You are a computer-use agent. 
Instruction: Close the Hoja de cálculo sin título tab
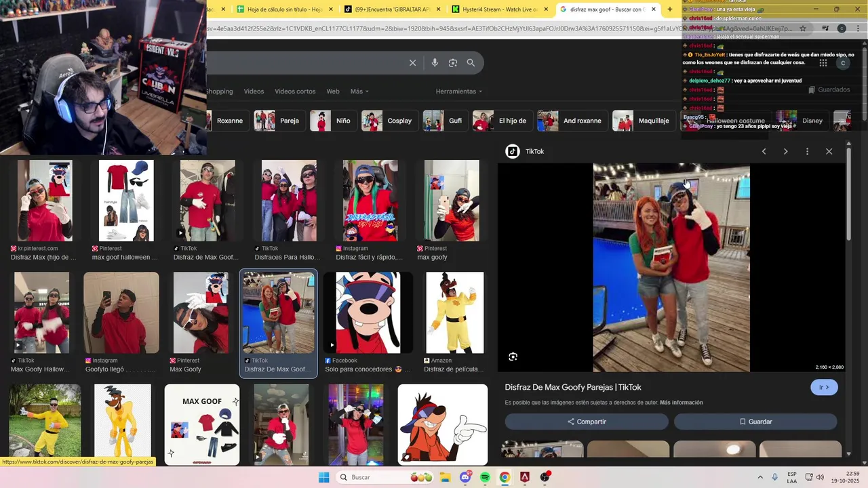click(x=331, y=9)
